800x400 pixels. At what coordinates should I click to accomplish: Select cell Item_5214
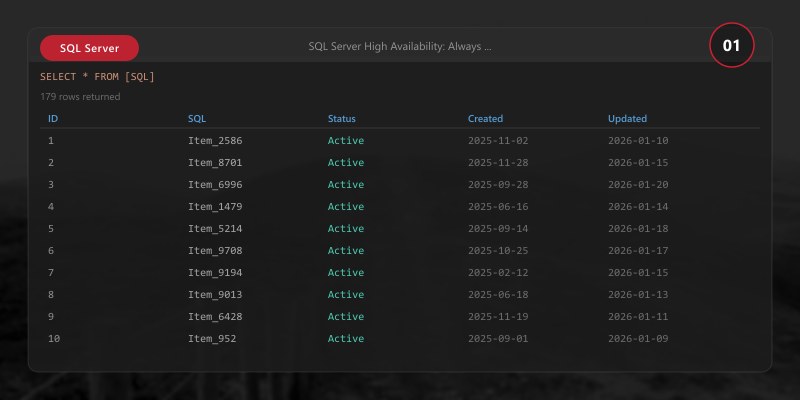(x=215, y=228)
